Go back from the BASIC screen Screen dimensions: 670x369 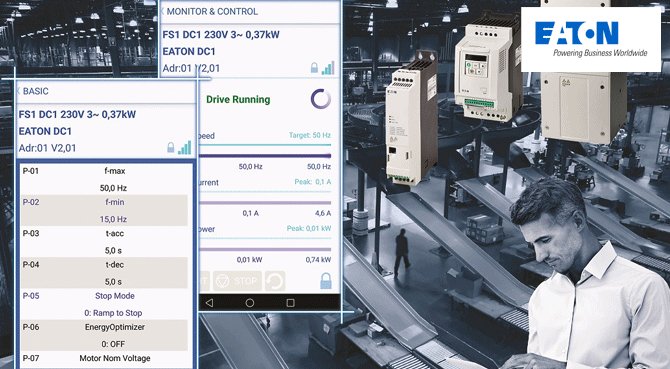(x=18, y=91)
